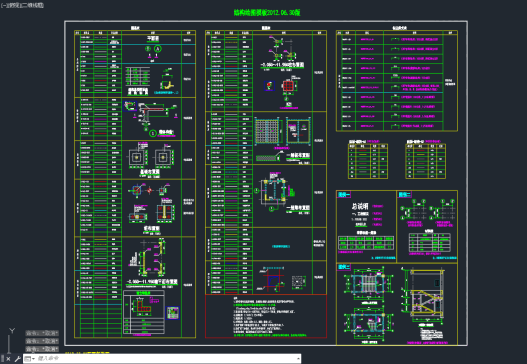Open the 二维线框 visual style menu
Image resolution: width=527 pixels, height=364 pixels.
pyautogui.click(x=33, y=5)
